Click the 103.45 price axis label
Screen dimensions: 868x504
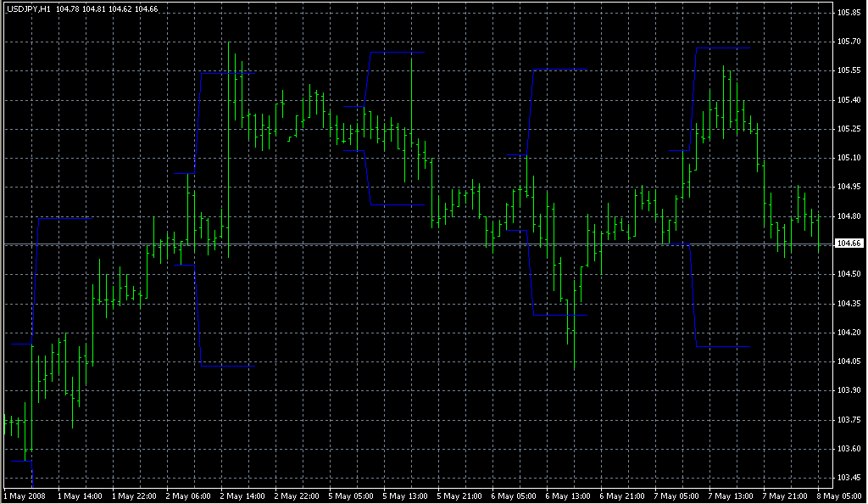[849, 478]
